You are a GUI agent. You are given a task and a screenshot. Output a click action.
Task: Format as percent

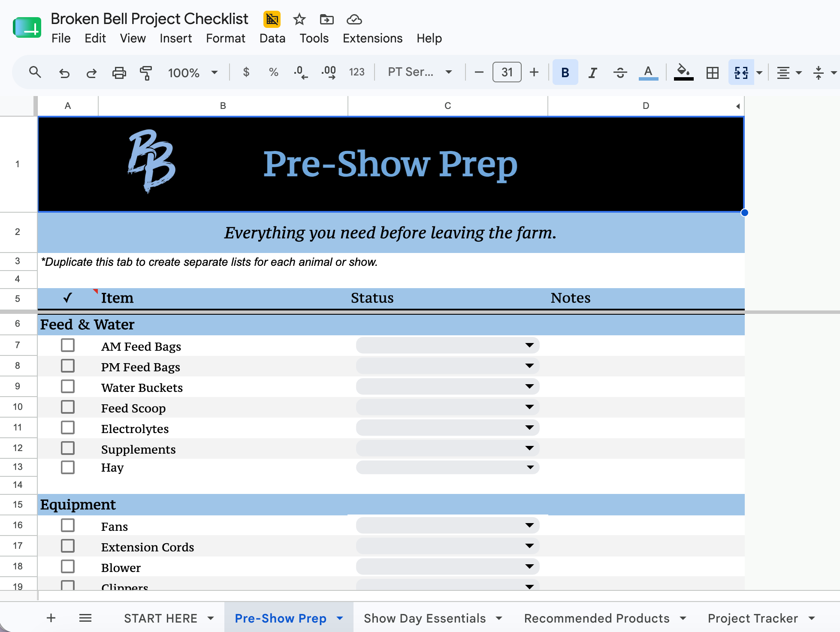pos(274,72)
